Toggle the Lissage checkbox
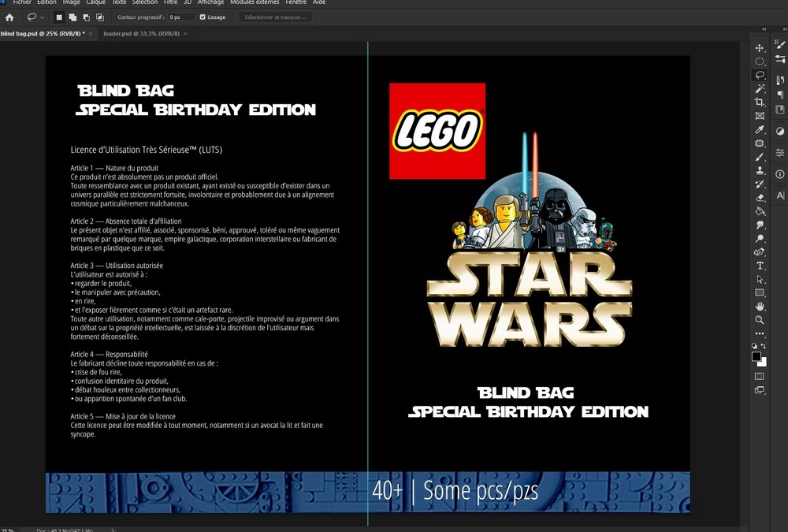Viewport: 788px width, 532px height. 203,17
